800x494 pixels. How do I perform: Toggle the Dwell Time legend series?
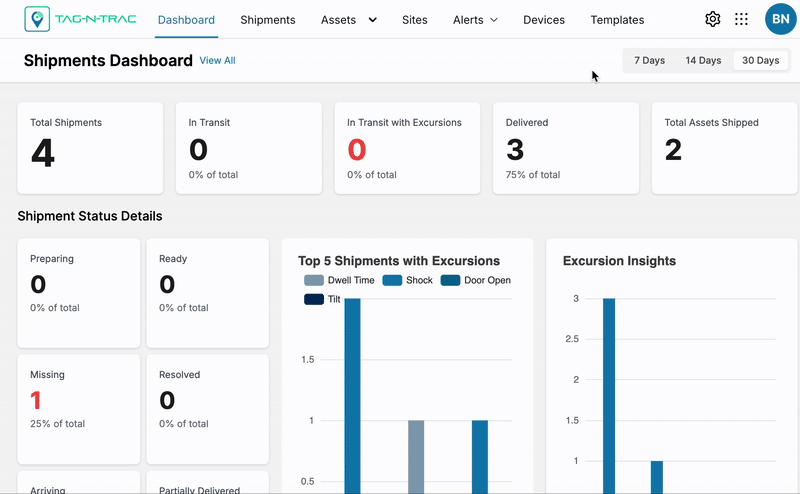pos(339,280)
